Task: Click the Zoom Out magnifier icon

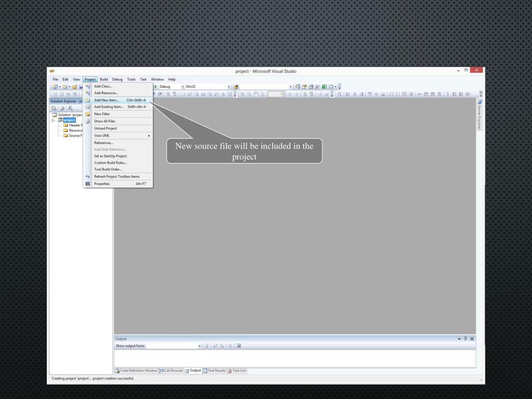Action: [x=249, y=94]
